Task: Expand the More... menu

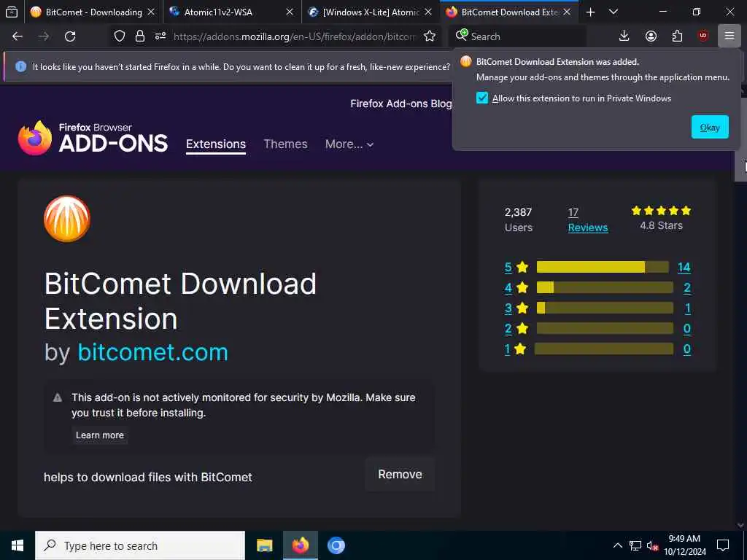Action: click(349, 144)
